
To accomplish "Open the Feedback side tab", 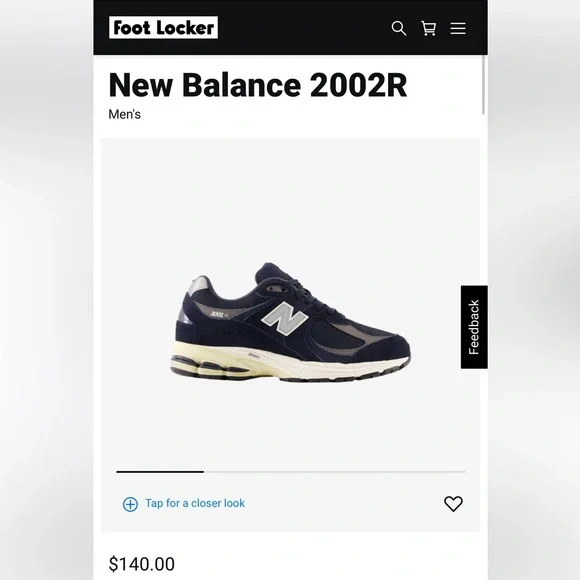I will coord(474,327).
